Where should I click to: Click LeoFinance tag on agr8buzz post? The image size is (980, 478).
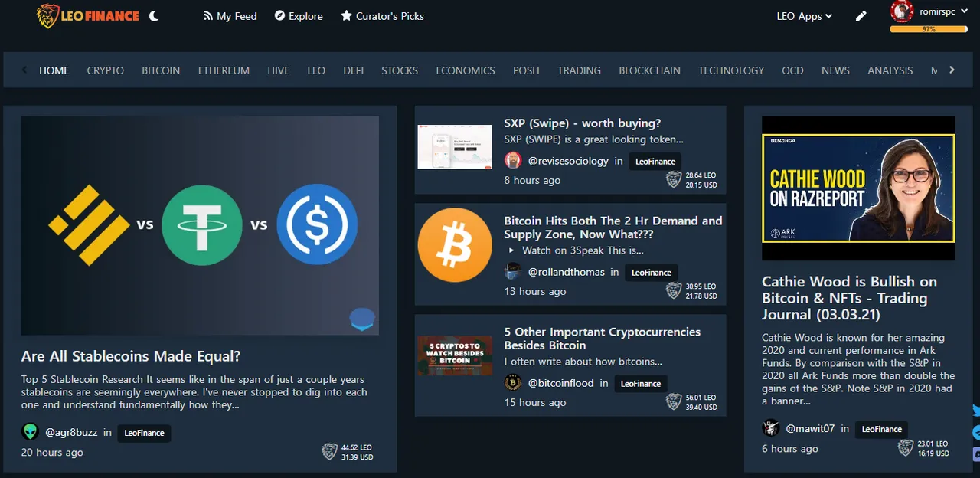[x=144, y=433]
